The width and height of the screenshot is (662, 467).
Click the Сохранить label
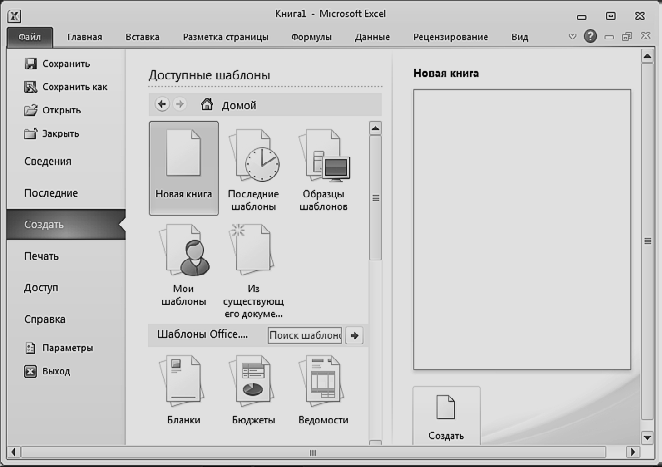tap(66, 64)
